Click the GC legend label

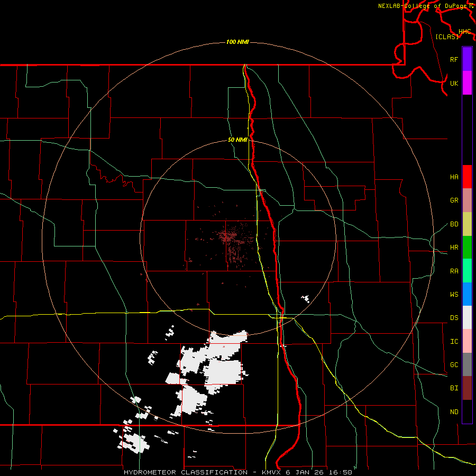(x=454, y=365)
